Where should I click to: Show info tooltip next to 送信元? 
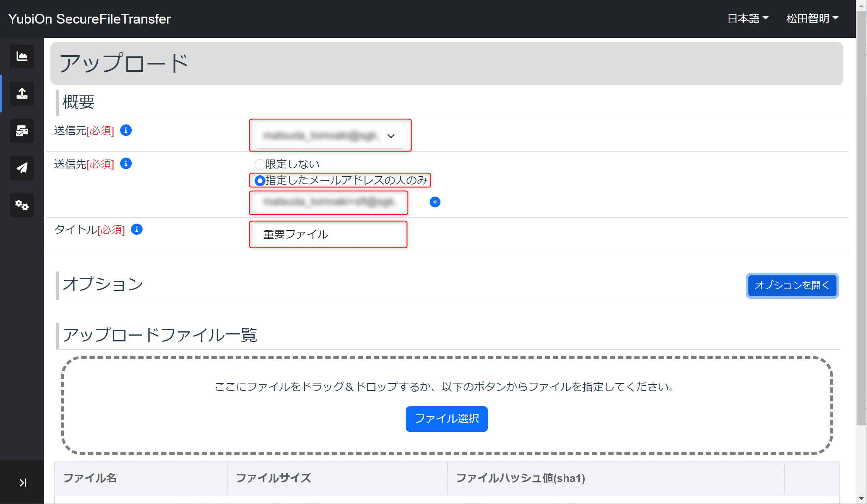pyautogui.click(x=126, y=131)
